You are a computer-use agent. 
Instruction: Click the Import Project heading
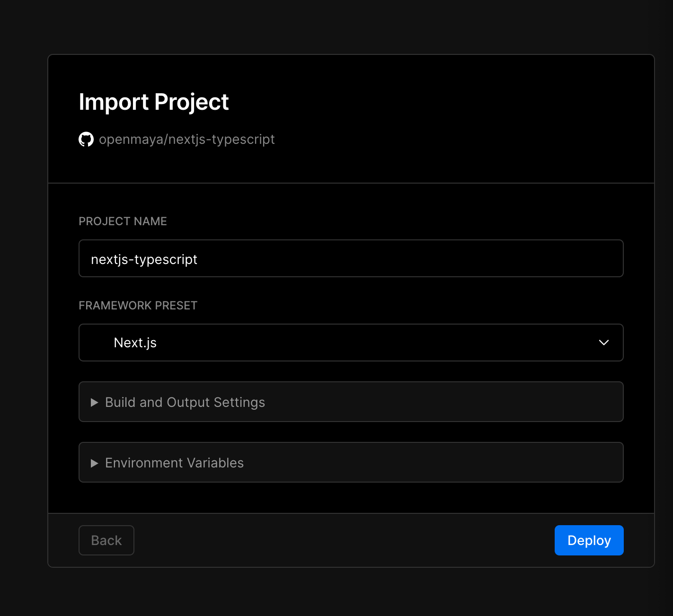(x=154, y=102)
